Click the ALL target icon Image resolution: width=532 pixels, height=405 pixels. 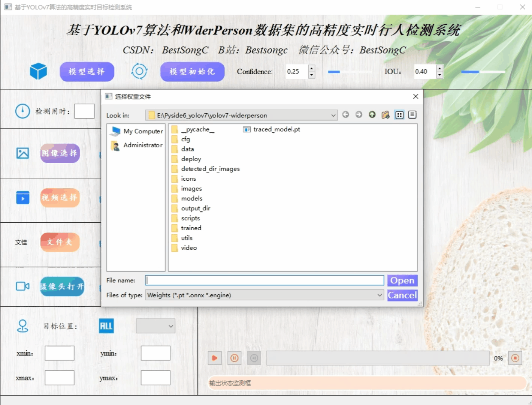click(x=106, y=326)
